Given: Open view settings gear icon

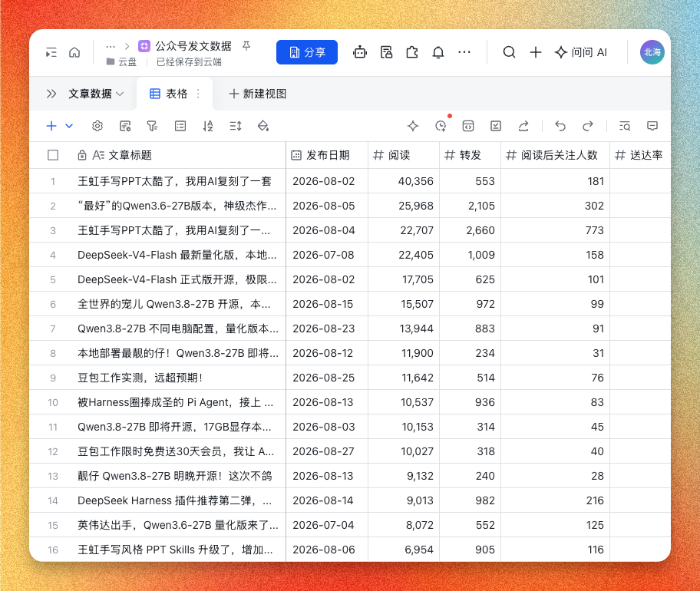Looking at the screenshot, I should [97, 126].
